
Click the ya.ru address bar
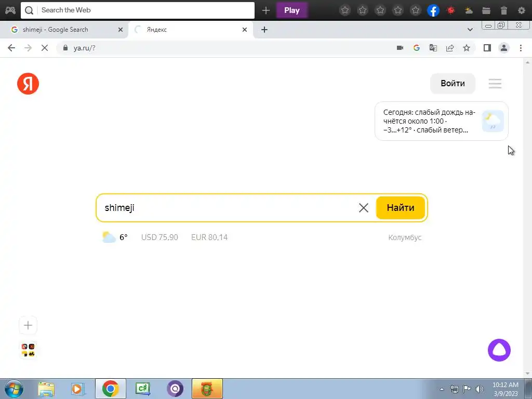coord(224,48)
